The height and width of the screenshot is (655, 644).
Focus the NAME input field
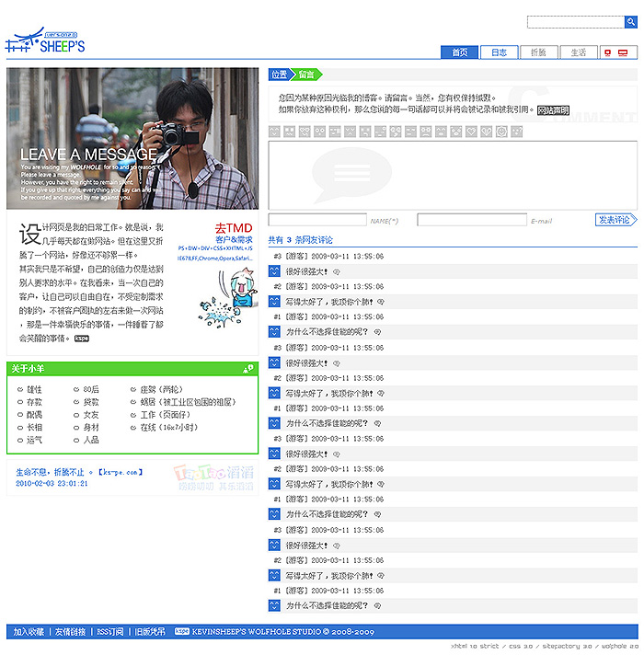(x=316, y=220)
